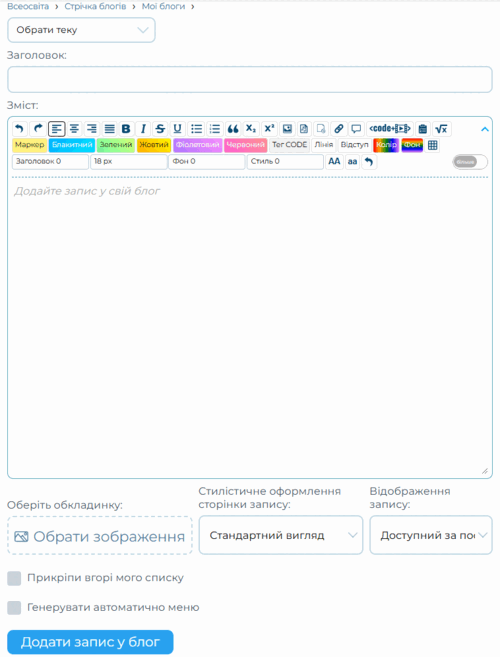Toggle the gray switch in editor toolbar

[470, 162]
